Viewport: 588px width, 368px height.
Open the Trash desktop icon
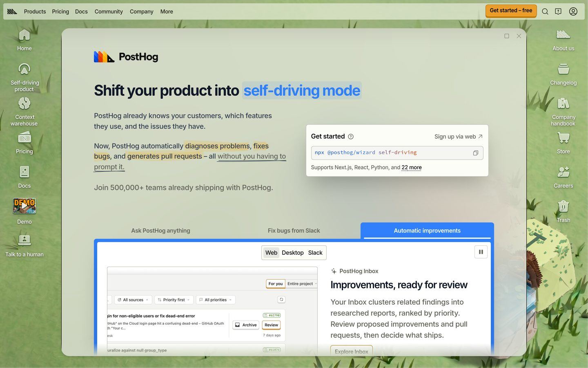pos(563,212)
